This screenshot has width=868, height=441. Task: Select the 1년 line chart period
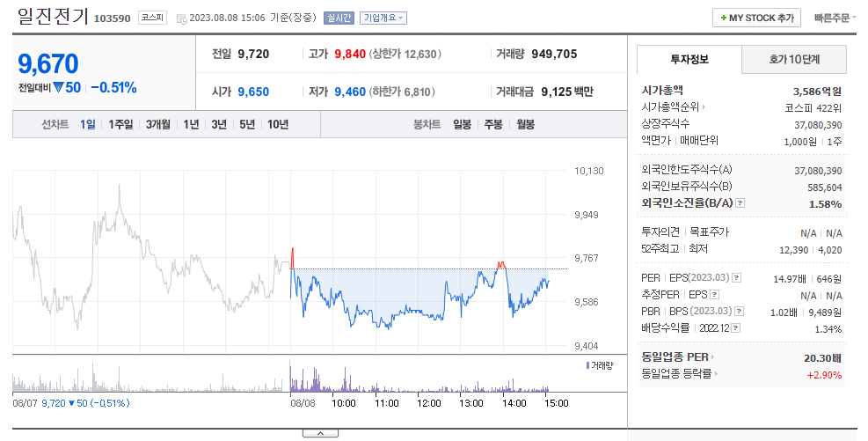[191, 124]
